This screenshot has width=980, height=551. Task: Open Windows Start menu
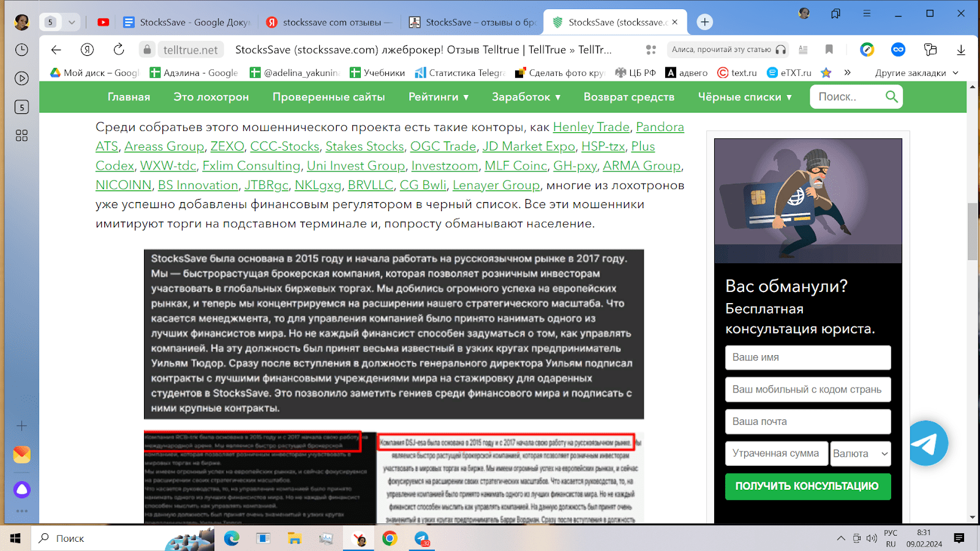(15, 538)
